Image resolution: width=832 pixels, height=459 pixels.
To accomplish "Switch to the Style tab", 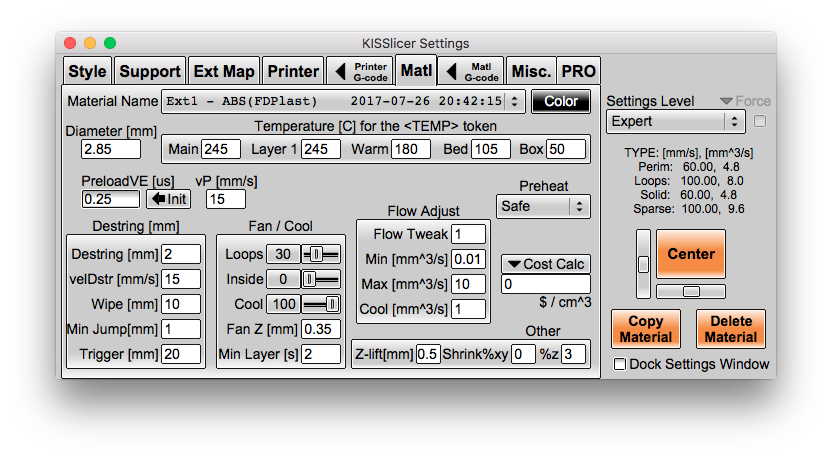I will 88,72.
